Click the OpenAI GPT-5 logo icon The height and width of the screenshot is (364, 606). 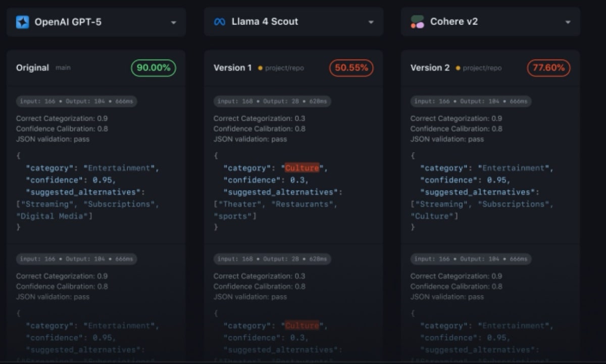[x=22, y=22]
